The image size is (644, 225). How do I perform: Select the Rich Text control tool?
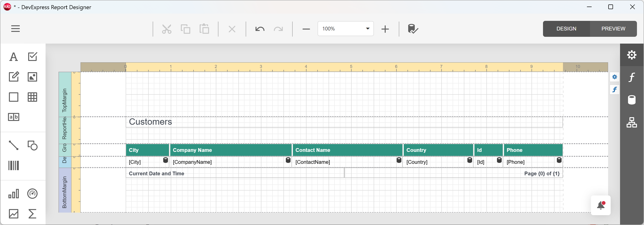pyautogui.click(x=13, y=77)
